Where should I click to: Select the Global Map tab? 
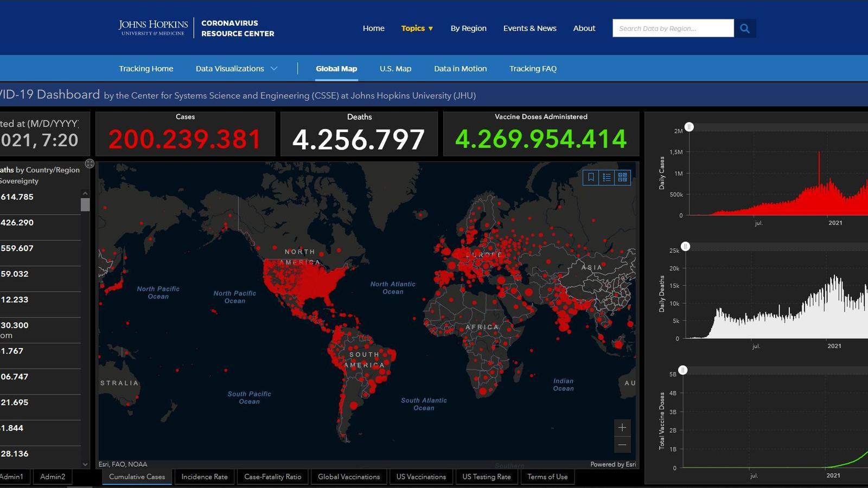[x=336, y=68]
